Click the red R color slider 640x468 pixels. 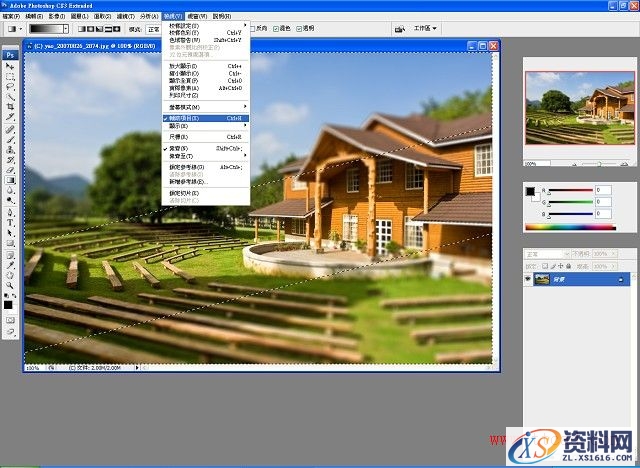(x=569, y=190)
